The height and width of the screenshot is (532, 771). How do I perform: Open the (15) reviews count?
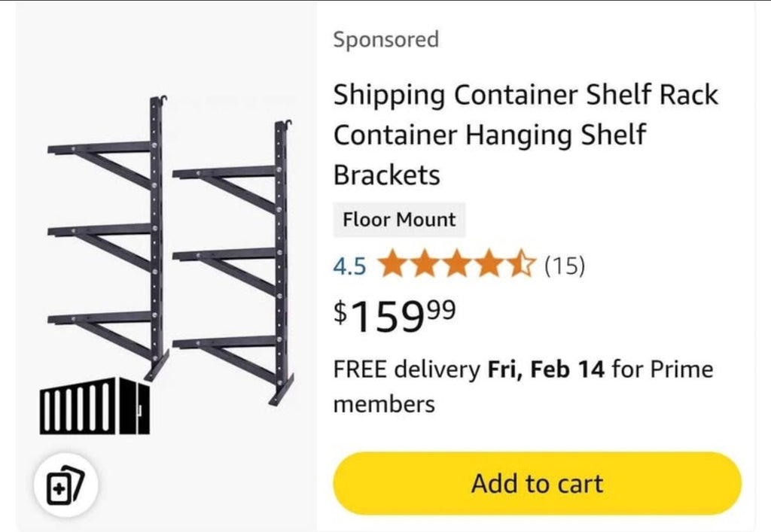(565, 266)
